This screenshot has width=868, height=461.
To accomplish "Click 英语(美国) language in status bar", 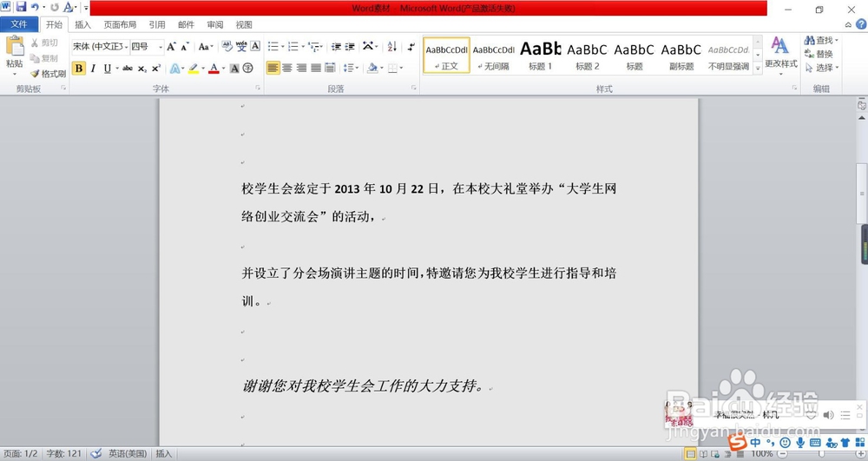I will (128, 453).
